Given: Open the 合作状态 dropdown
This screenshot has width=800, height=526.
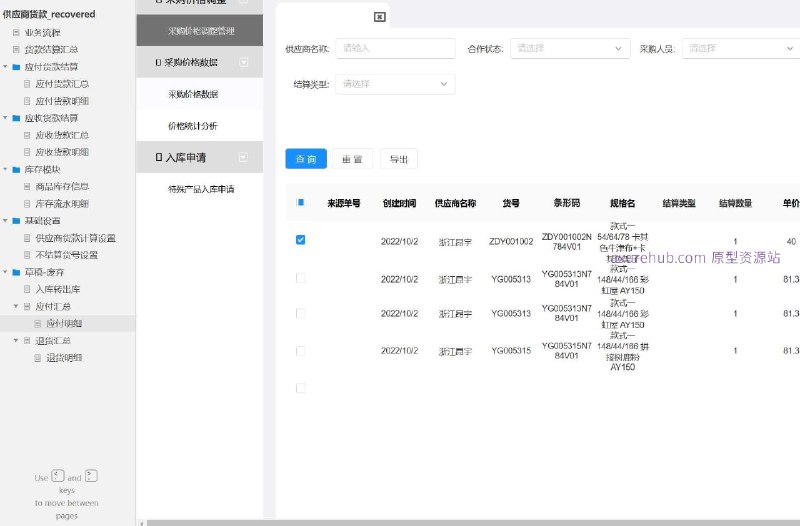Looking at the screenshot, I should (x=570, y=48).
